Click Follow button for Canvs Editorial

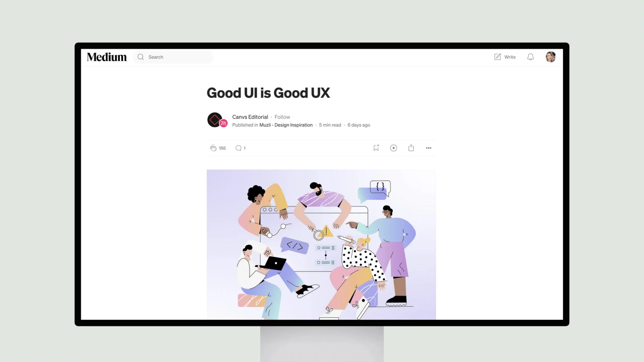coord(282,117)
